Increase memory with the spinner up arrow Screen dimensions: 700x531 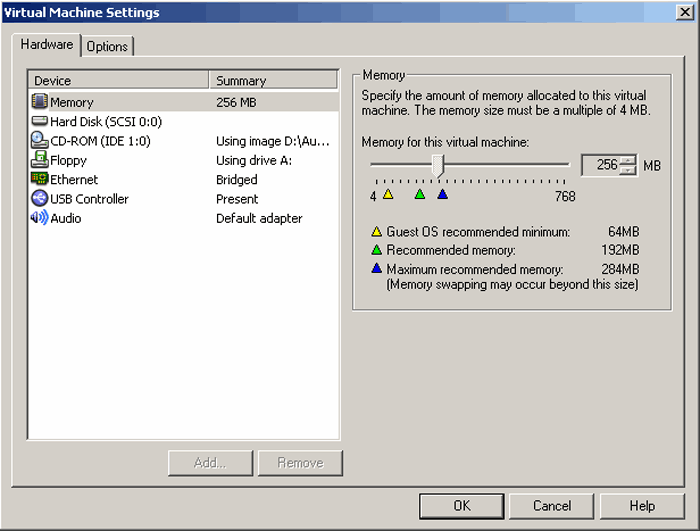(628, 160)
